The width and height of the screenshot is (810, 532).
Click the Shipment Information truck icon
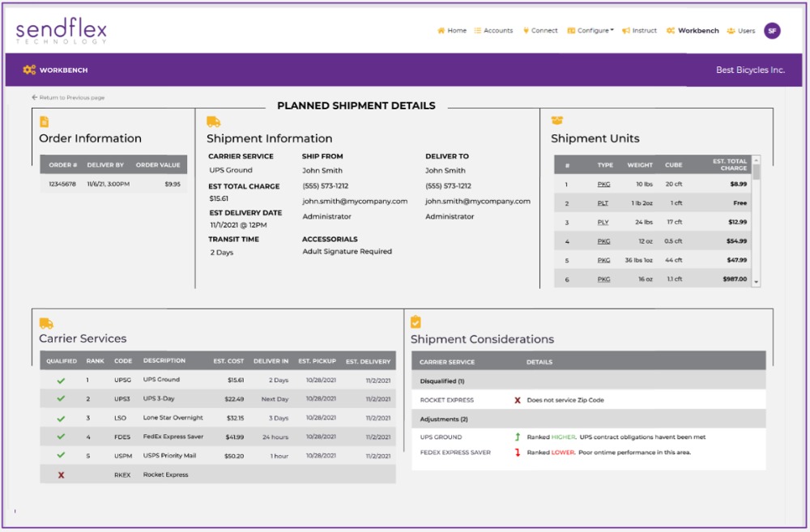click(x=213, y=122)
